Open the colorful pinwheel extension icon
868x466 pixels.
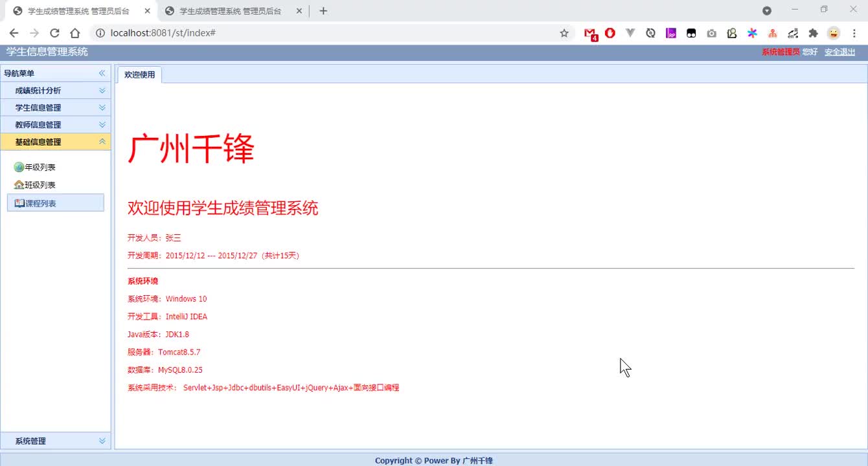click(x=752, y=33)
